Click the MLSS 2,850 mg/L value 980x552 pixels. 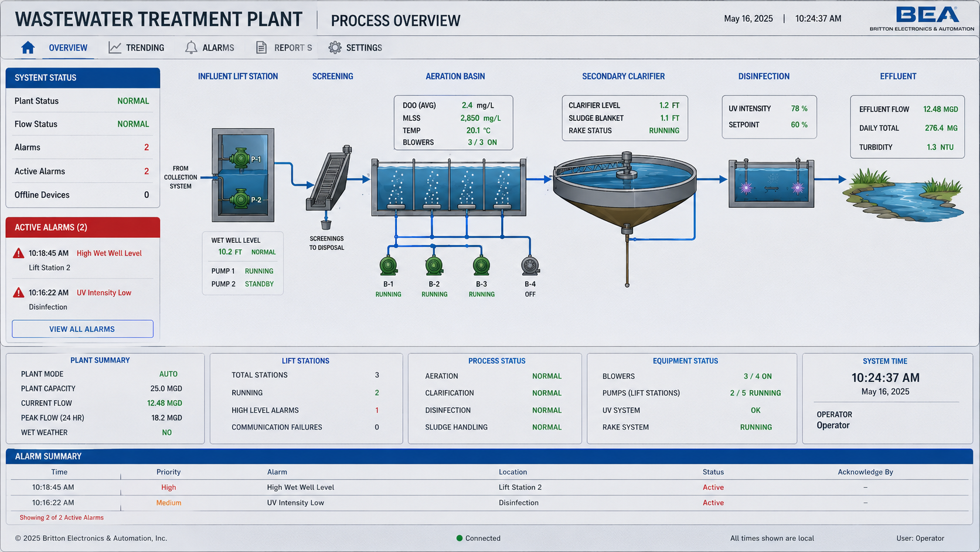[480, 118]
